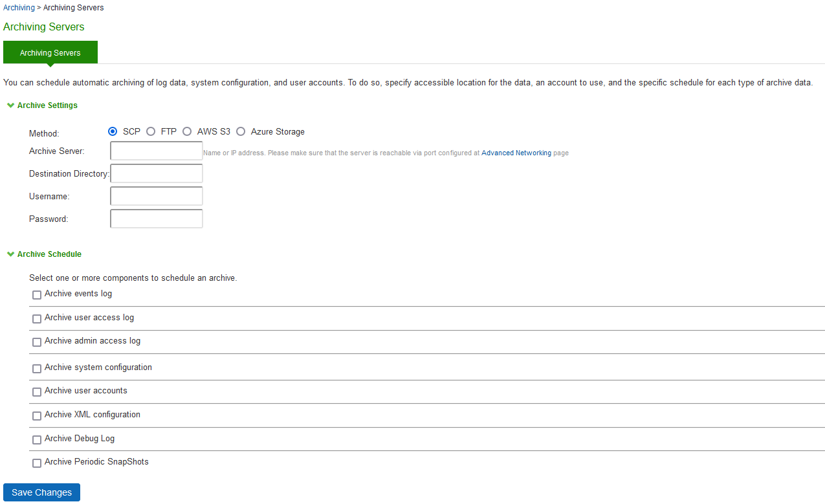The width and height of the screenshot is (825, 504).
Task: Collapse the Archive Settings section chevron
Action: [x=10, y=105]
